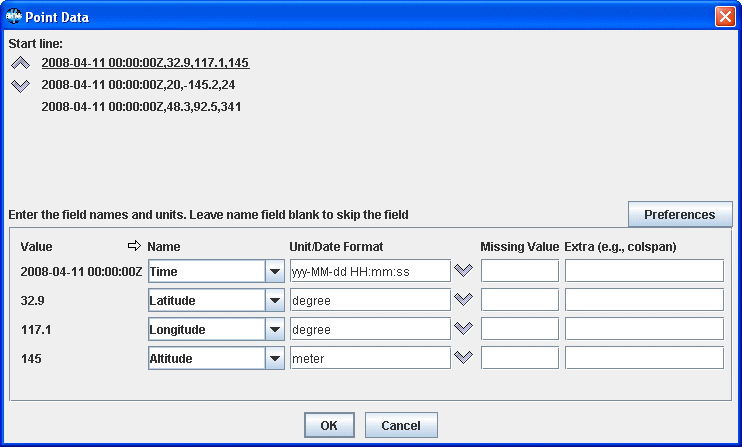This screenshot has width=742, height=447.
Task: Edit the Longitude unit field containing degree
Action: pos(370,329)
